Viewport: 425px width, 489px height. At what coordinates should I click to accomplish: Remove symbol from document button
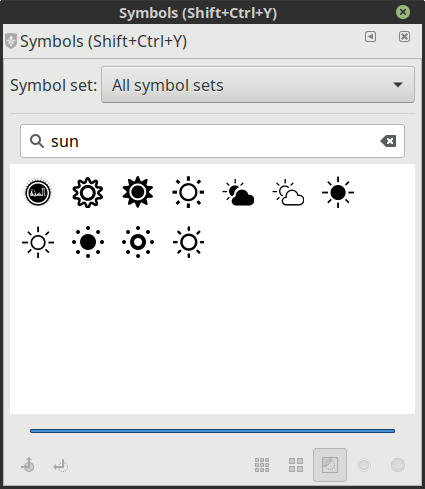(x=61, y=465)
